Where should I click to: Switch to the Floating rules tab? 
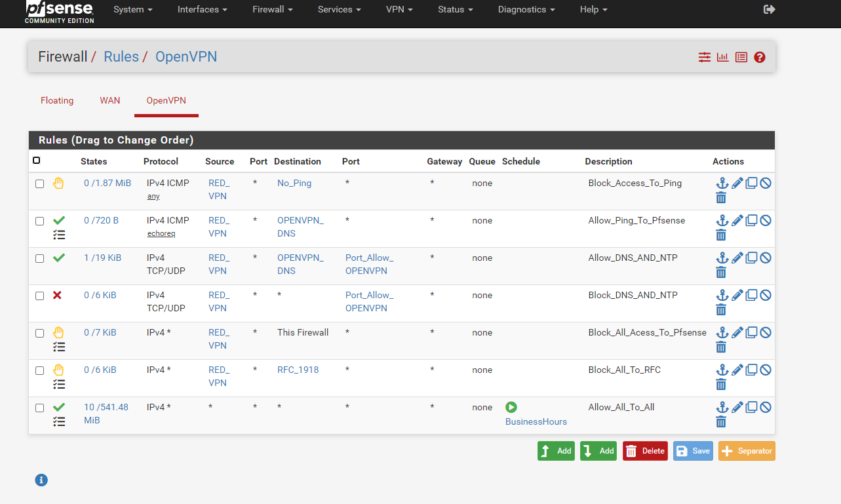tap(57, 100)
